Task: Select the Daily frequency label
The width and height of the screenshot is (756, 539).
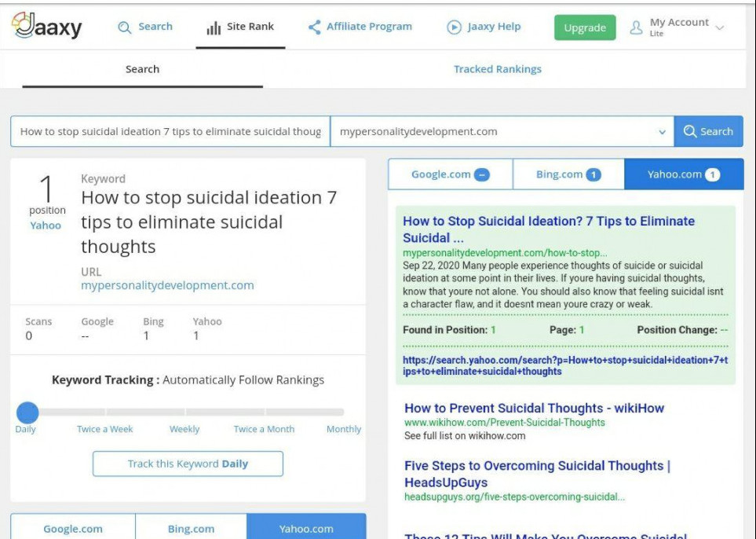Action: pos(25,429)
